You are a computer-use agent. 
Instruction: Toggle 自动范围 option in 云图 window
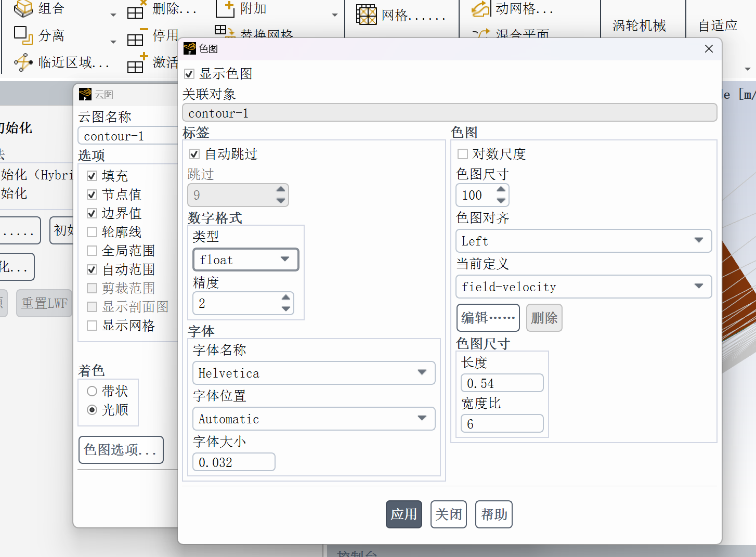pos(92,269)
